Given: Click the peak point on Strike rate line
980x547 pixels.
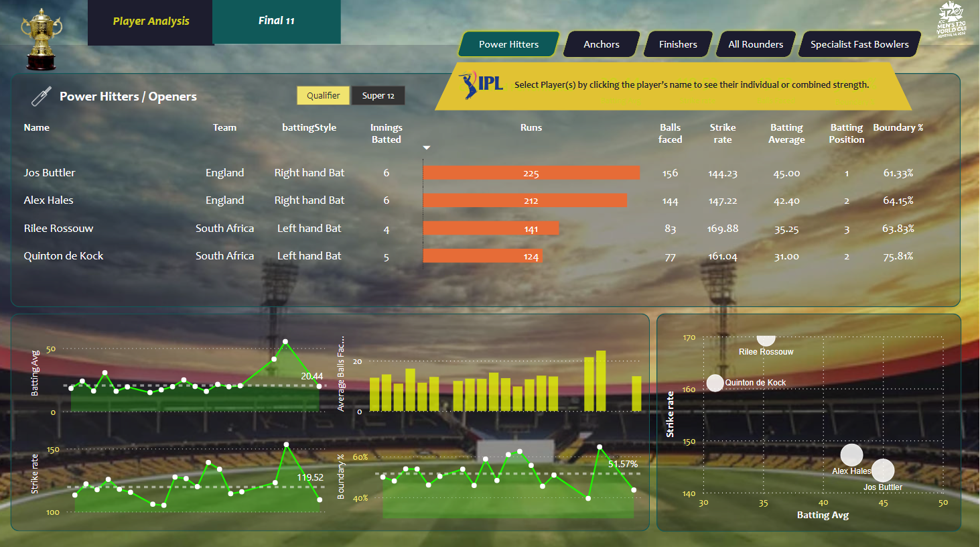Looking at the screenshot, I should click(x=286, y=444).
